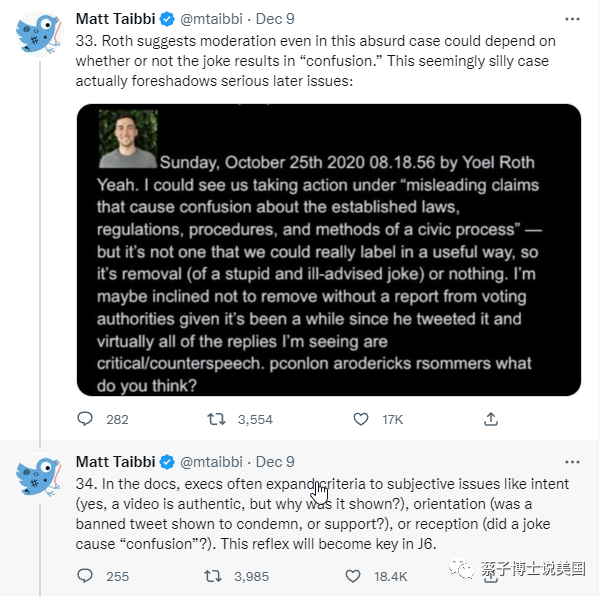
Task: Open Dec 9 timestamp of tweet 33
Action: coord(275,19)
